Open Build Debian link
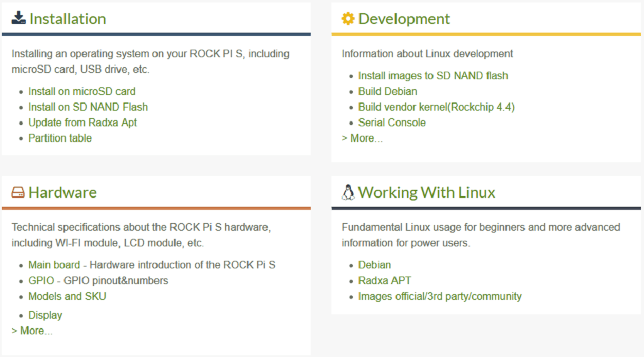644x357 pixels. [x=387, y=91]
